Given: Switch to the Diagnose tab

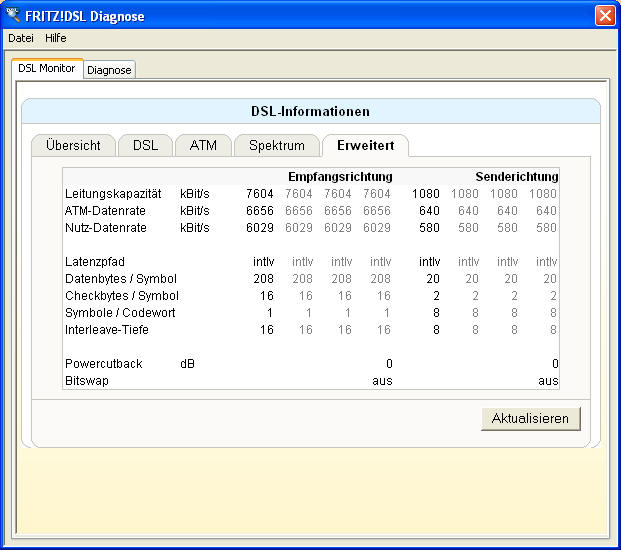Looking at the screenshot, I should (109, 70).
